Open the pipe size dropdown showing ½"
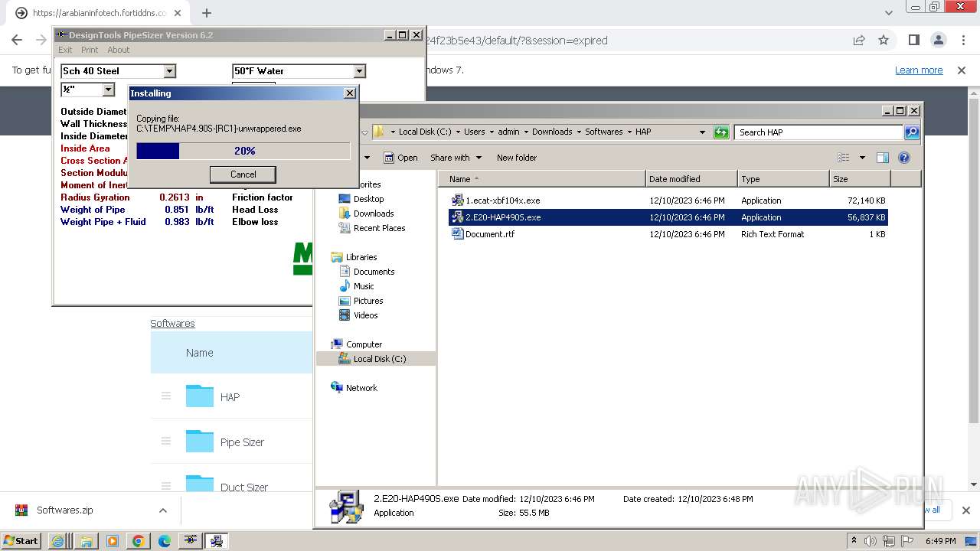The width and height of the screenshot is (980, 551). click(108, 90)
